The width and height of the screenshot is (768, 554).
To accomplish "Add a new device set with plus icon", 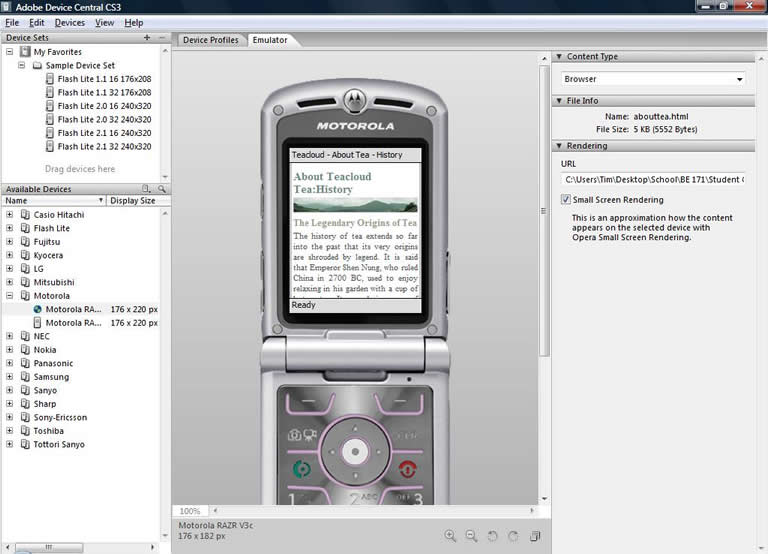I will click(x=146, y=37).
